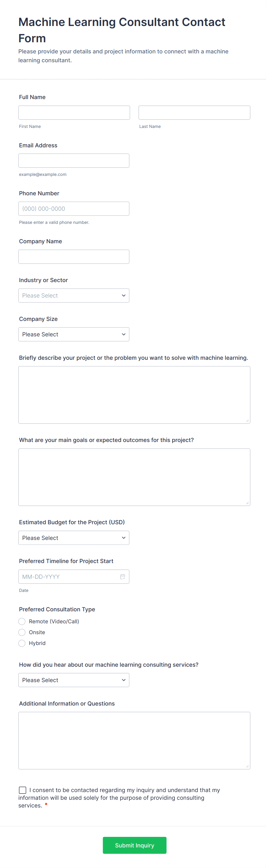Viewport: 266px width, 868px height.
Task: Select the Remote (Video/Call) consultation option
Action: pos(22,621)
